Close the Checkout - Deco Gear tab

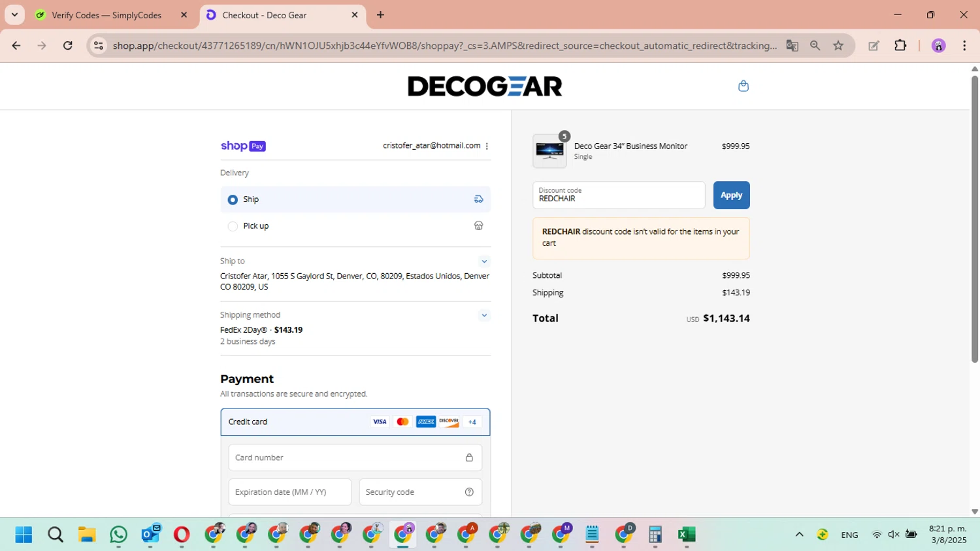click(355, 15)
